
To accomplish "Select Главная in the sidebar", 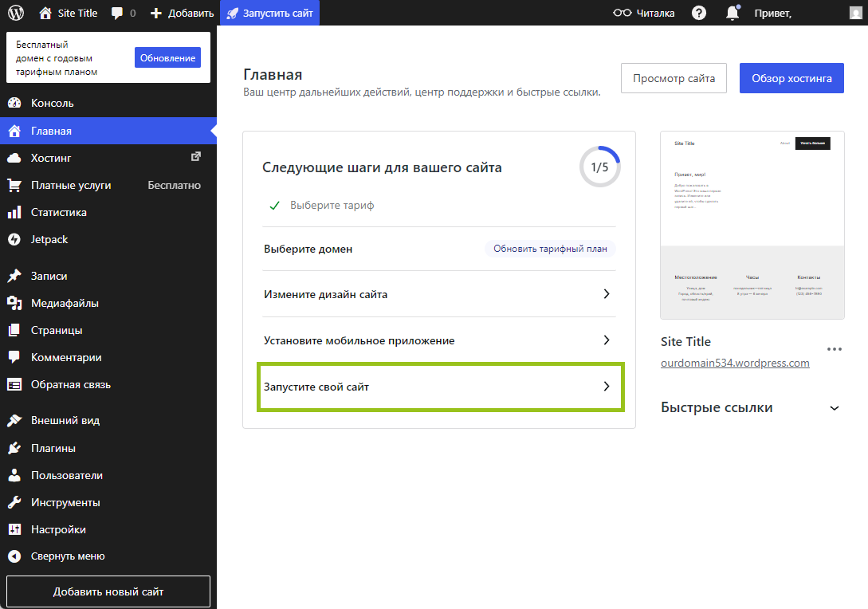I will coord(108,131).
